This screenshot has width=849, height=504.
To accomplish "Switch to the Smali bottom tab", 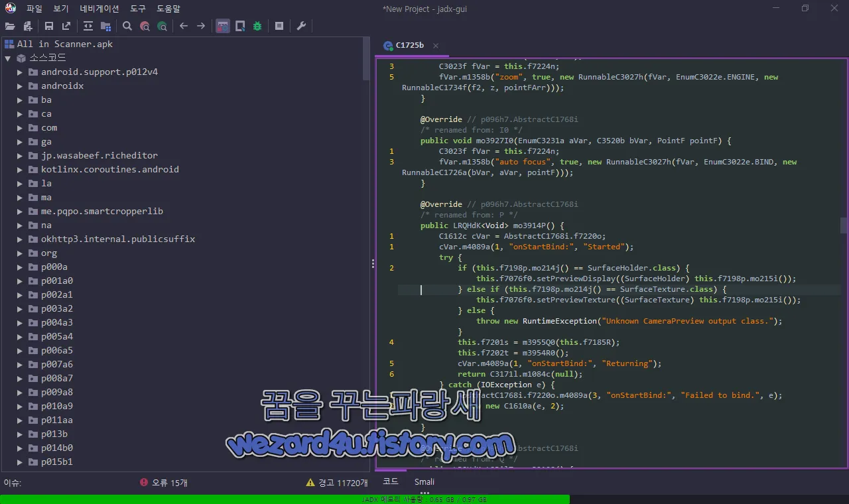I will pyautogui.click(x=424, y=481).
